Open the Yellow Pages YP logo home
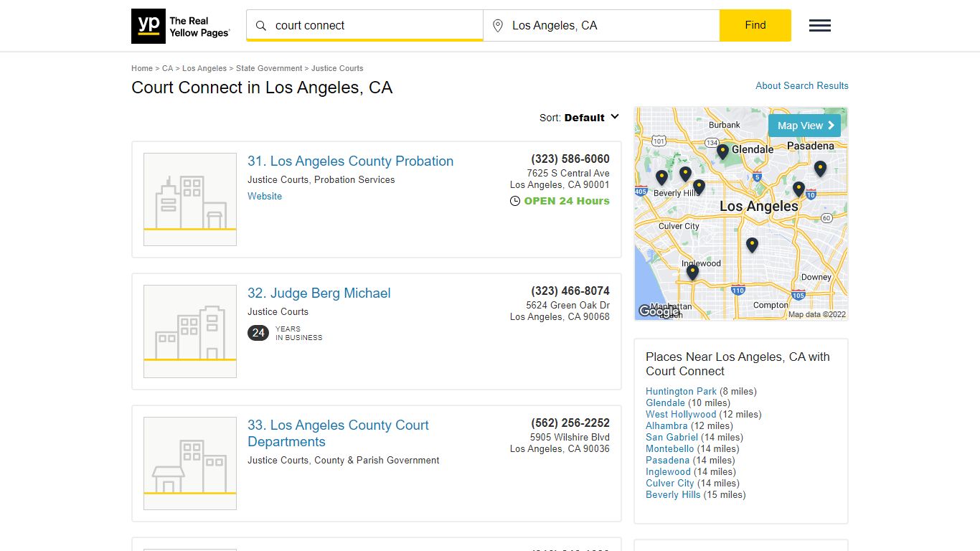The height and width of the screenshot is (551, 980). (182, 26)
